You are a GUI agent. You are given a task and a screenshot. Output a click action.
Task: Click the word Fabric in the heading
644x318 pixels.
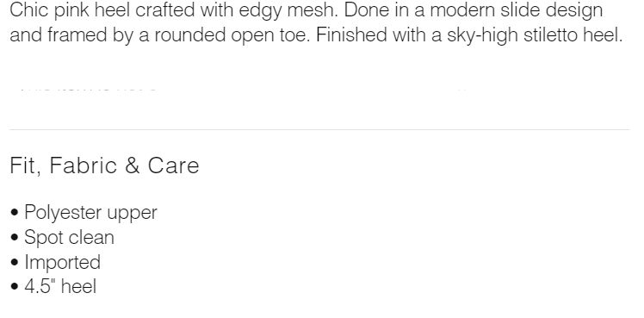[83, 165]
